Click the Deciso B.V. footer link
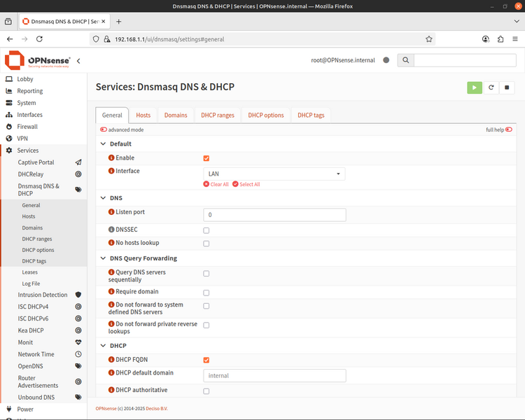 157,409
